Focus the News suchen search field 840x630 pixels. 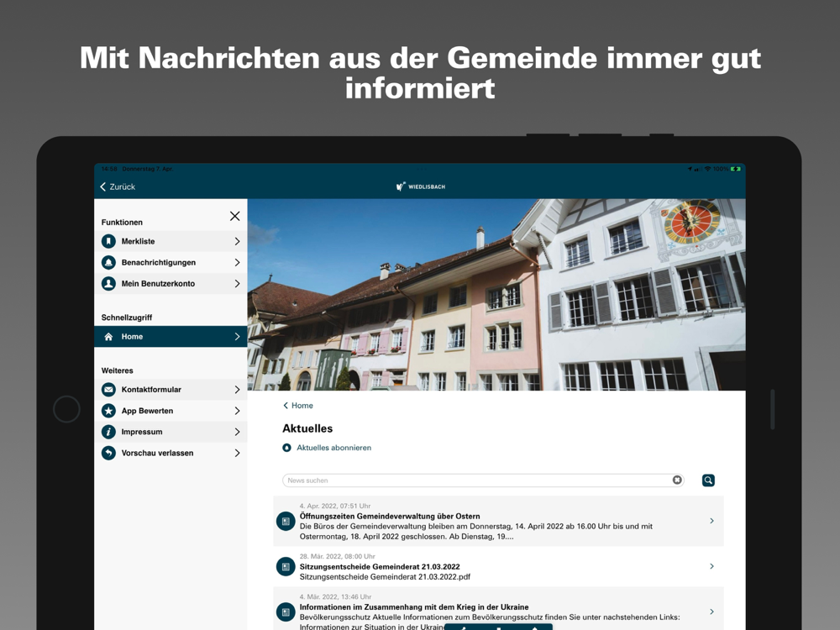[477, 480]
